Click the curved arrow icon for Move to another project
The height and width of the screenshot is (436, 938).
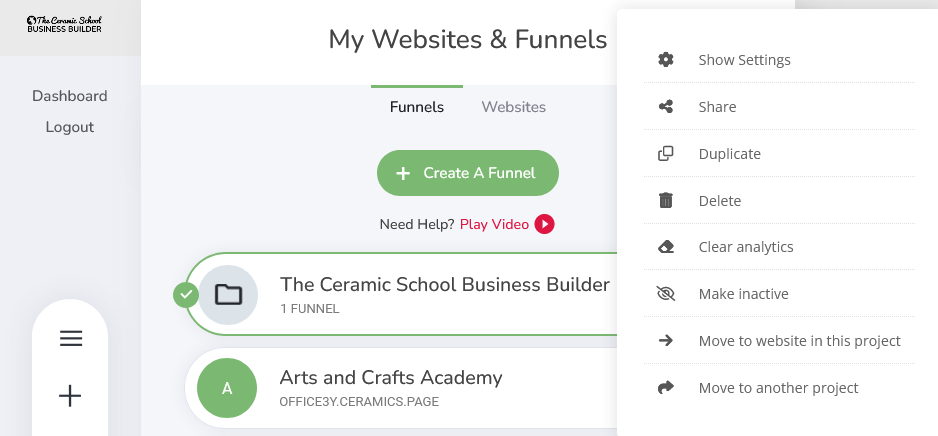[x=665, y=388]
